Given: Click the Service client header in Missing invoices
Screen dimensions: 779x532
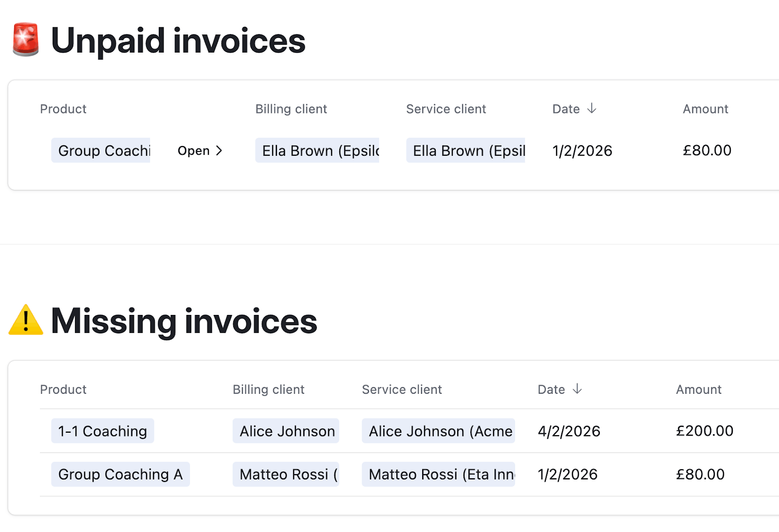Looking at the screenshot, I should click(402, 389).
